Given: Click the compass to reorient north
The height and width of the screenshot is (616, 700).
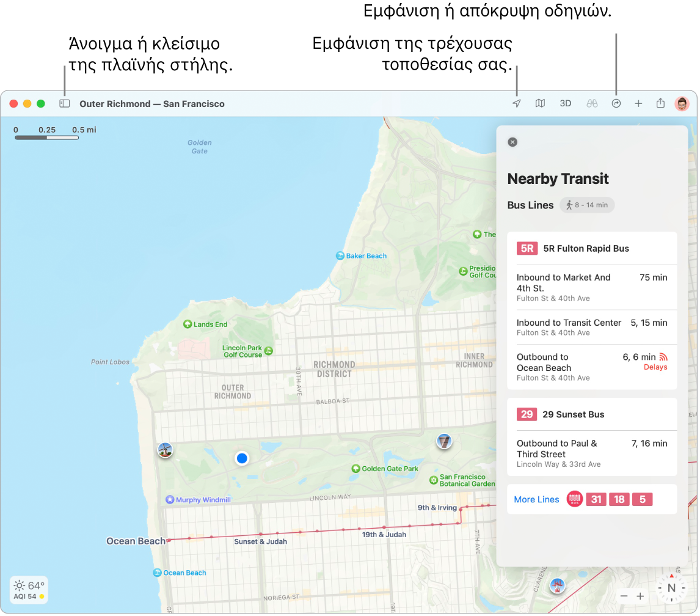Looking at the screenshot, I should 671,588.
